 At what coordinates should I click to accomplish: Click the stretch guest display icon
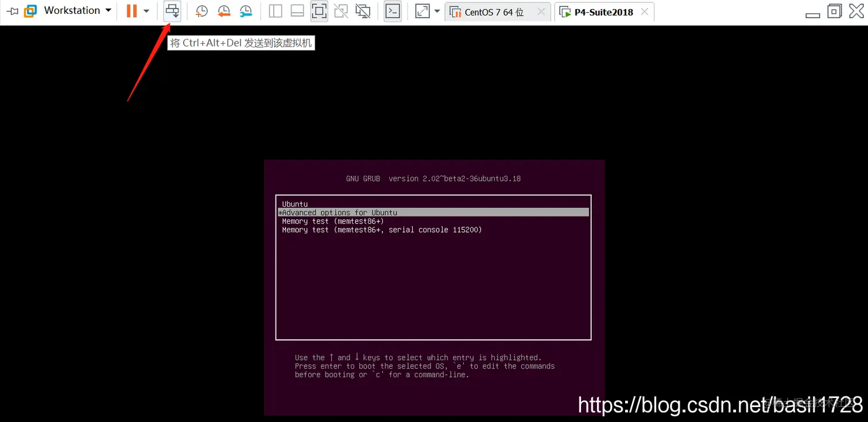click(423, 11)
